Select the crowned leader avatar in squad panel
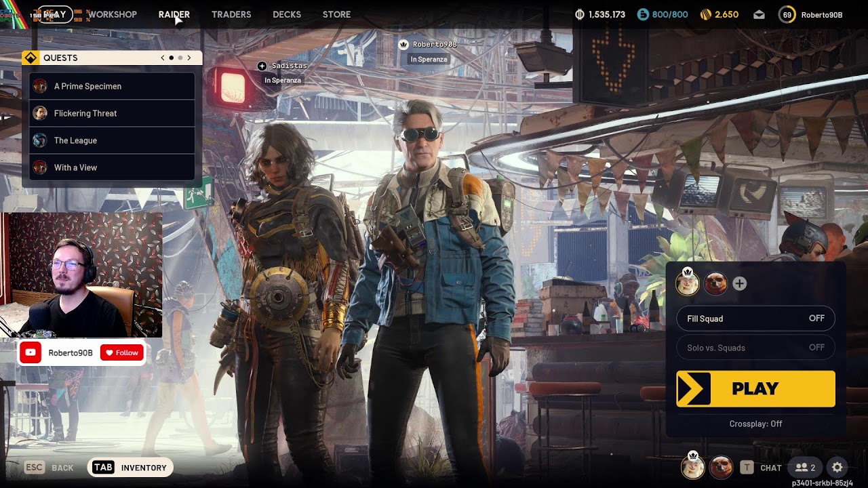 click(688, 283)
